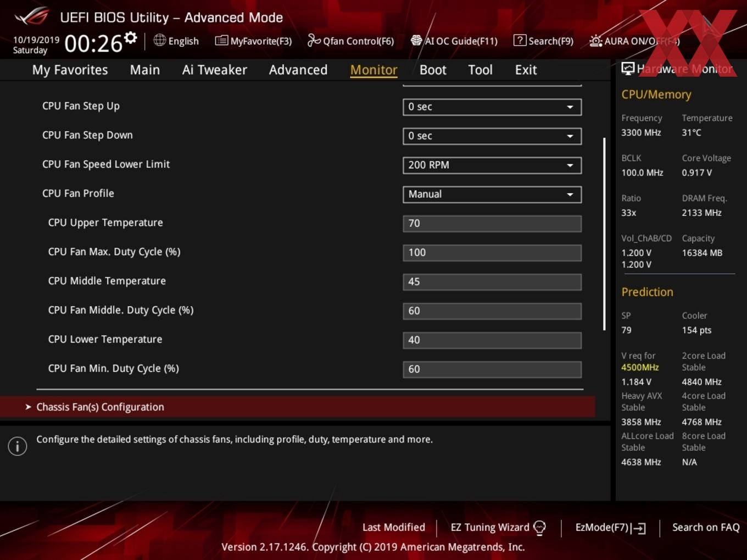
Task: Click the info icon beside help text
Action: 18,446
